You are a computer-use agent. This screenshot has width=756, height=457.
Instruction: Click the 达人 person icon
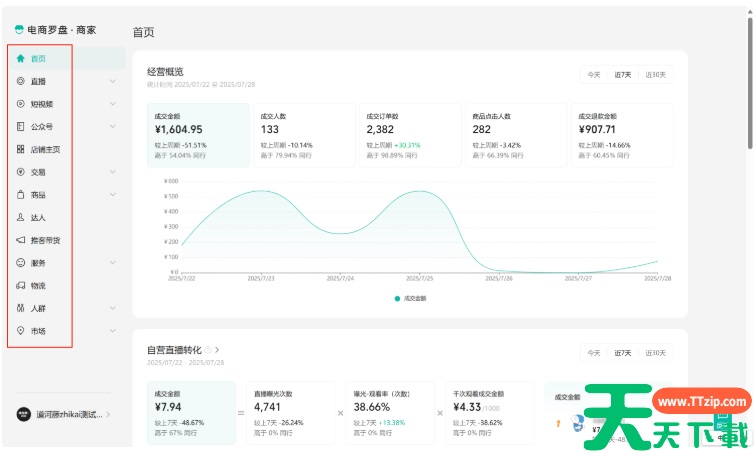coord(21,217)
